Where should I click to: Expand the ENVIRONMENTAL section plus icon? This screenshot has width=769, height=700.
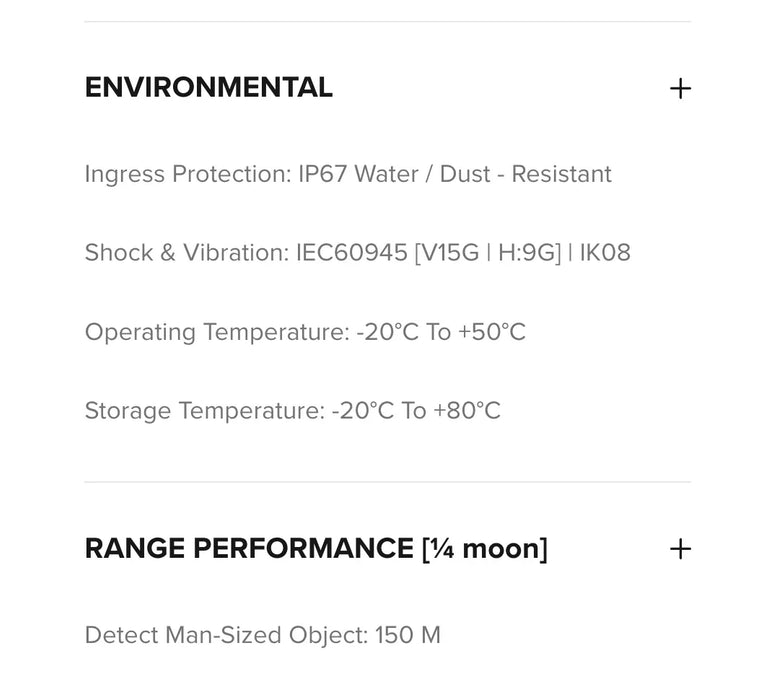pos(680,89)
